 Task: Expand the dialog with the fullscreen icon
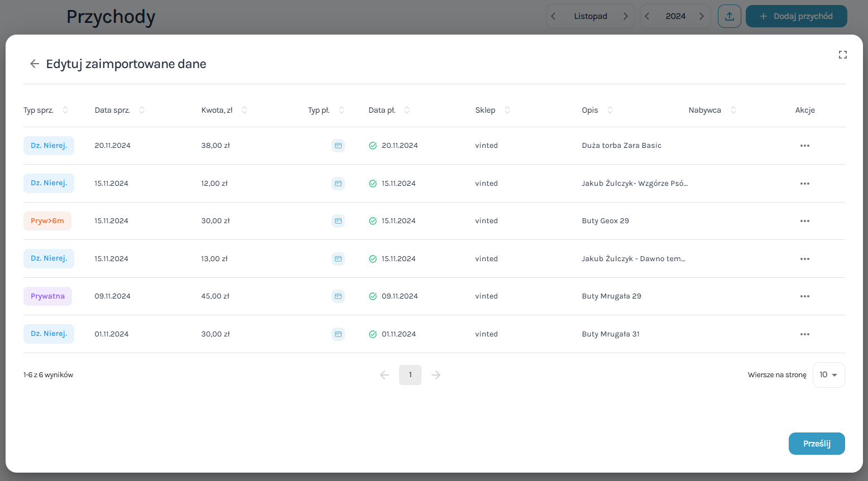(x=842, y=55)
